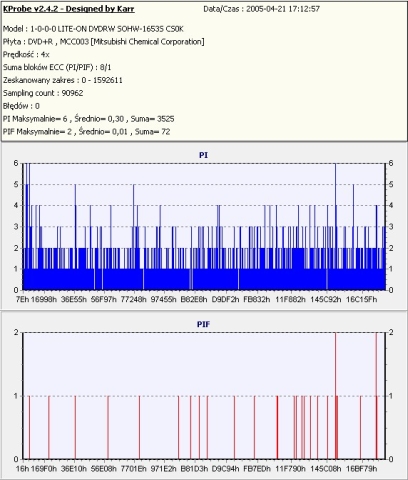Click PIF axis label 56E08h
Screen dimensions: 408x480
pos(104,469)
